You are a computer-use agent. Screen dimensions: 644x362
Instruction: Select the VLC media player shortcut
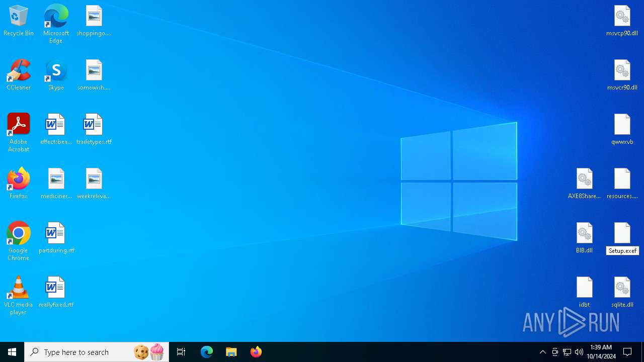[19, 296]
